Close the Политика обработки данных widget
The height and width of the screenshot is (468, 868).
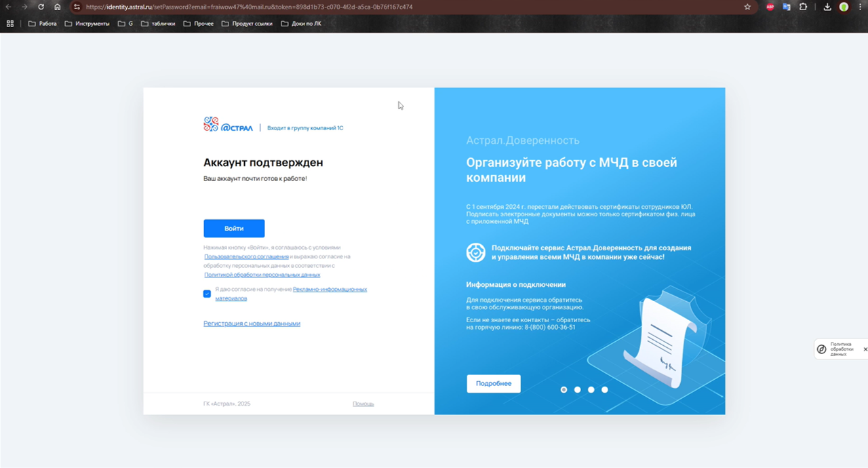coord(865,349)
